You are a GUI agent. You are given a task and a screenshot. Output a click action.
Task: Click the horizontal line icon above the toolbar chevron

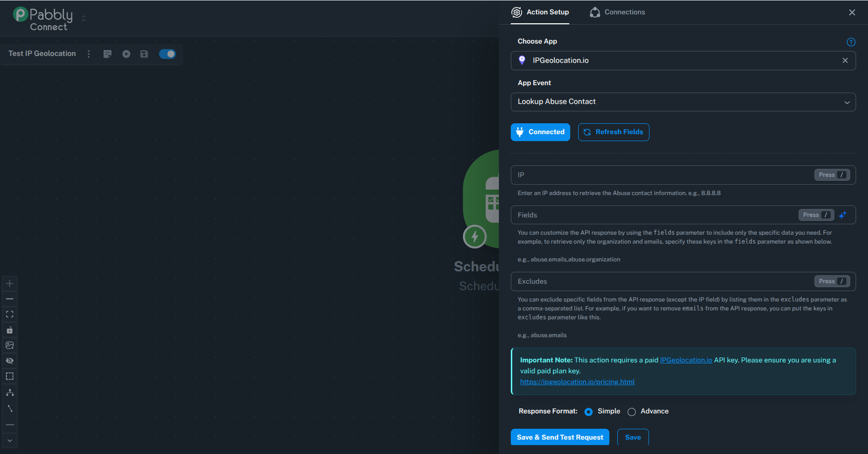click(x=9, y=425)
